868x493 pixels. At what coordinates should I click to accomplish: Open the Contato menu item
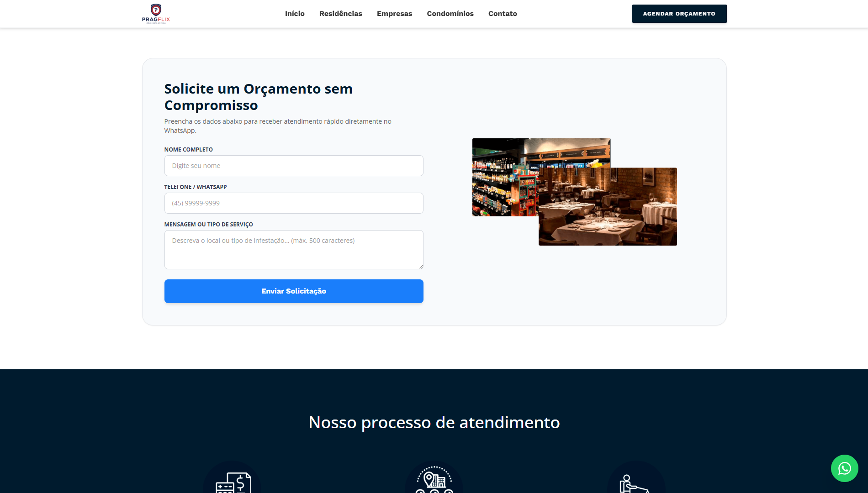click(x=503, y=14)
